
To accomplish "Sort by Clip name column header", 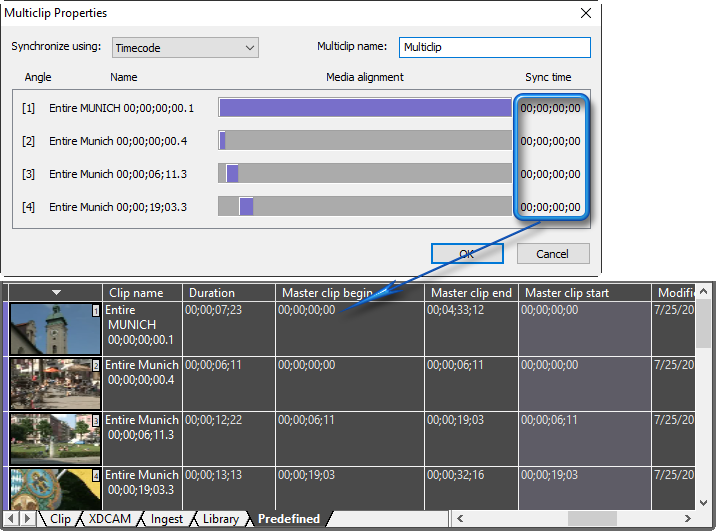I will coord(142,293).
